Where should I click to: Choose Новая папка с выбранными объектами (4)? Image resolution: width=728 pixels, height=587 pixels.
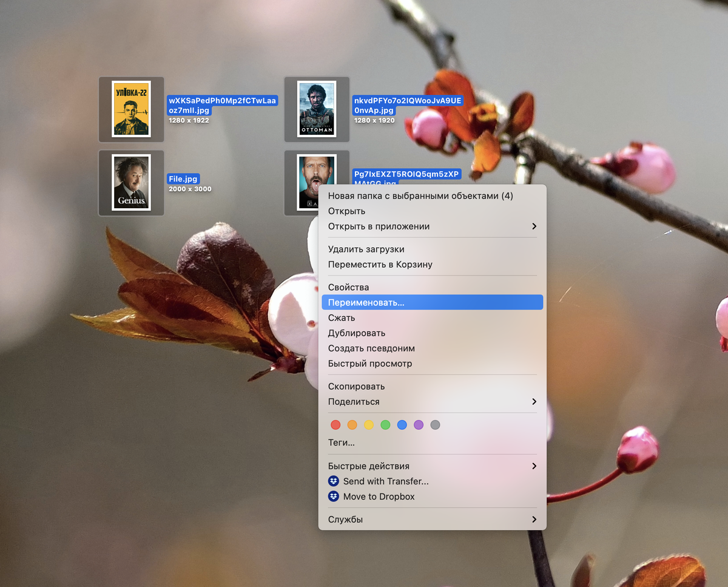pyautogui.click(x=433, y=196)
